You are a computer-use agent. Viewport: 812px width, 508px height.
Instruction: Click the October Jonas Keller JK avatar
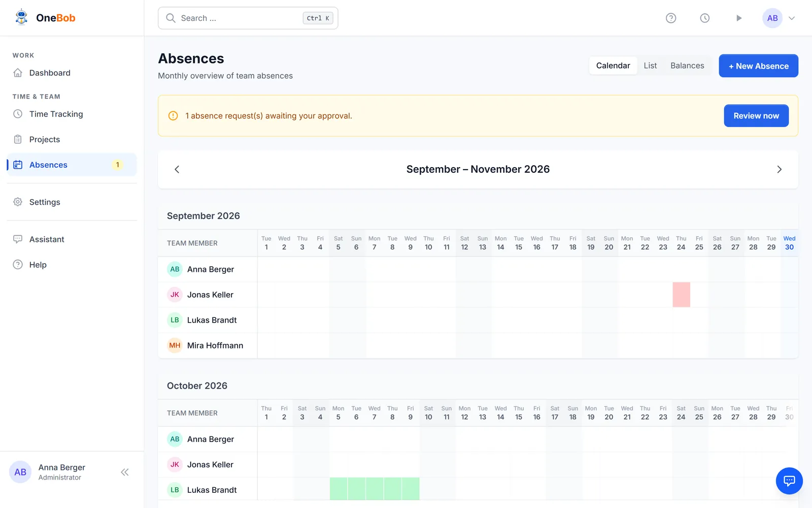(x=175, y=464)
